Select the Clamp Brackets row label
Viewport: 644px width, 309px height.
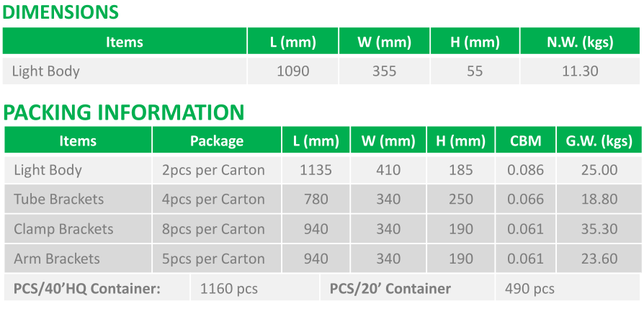pos(63,229)
